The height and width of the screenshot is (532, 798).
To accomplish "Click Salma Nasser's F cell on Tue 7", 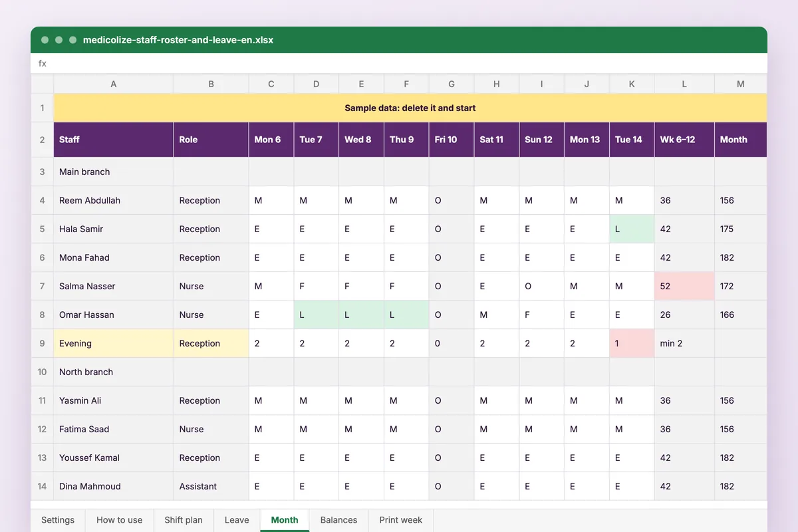I will [x=316, y=286].
